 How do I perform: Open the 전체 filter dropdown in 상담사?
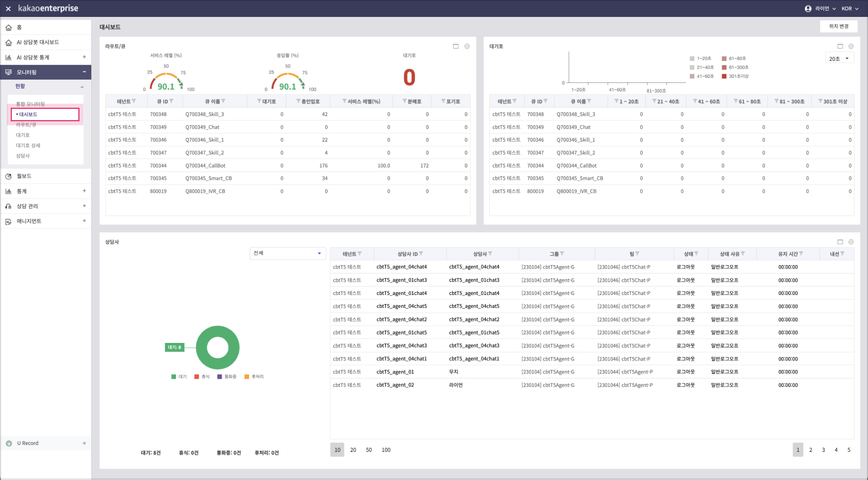pyautogui.click(x=287, y=253)
